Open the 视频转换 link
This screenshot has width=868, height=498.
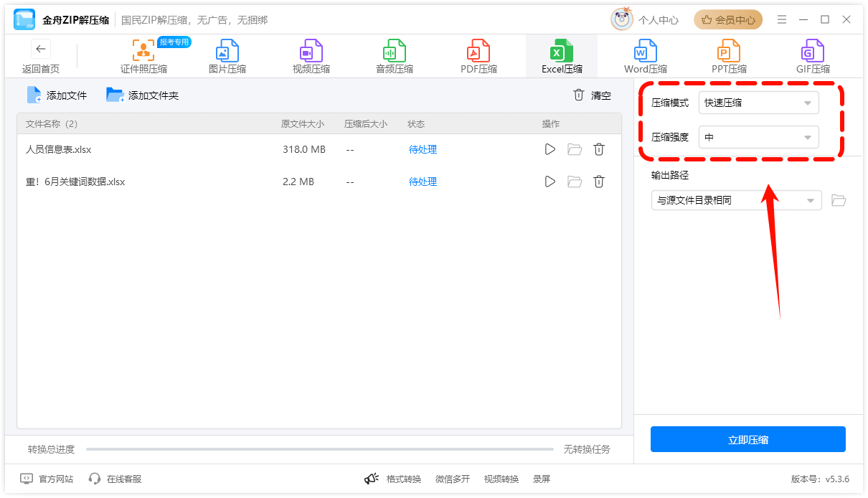tap(501, 479)
